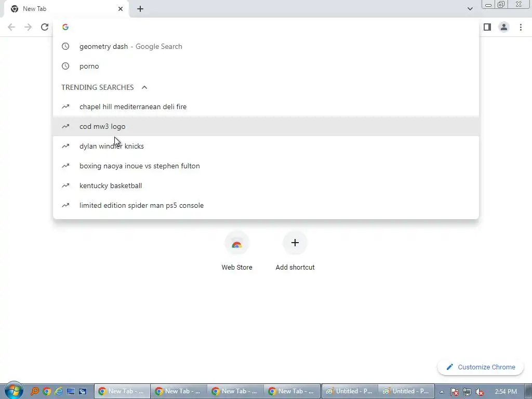
Task: Choose limited edition spider man ps5 console
Action: tap(266, 205)
